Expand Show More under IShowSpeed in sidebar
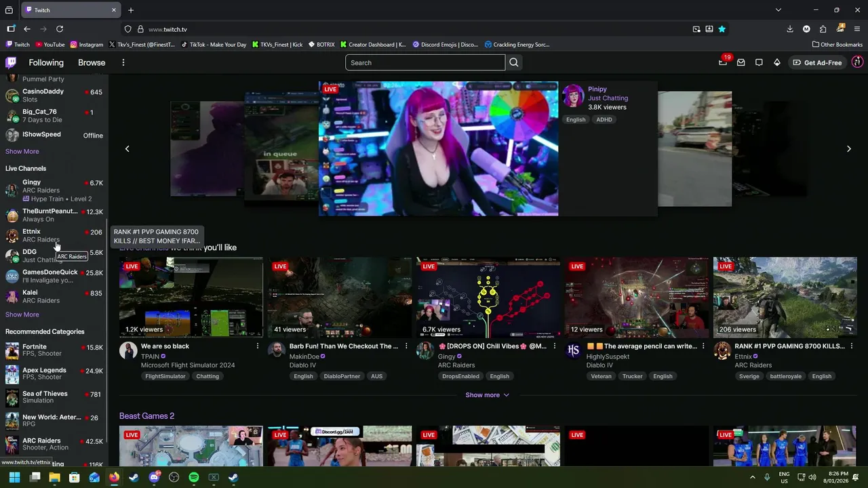The image size is (868, 488). (22, 151)
